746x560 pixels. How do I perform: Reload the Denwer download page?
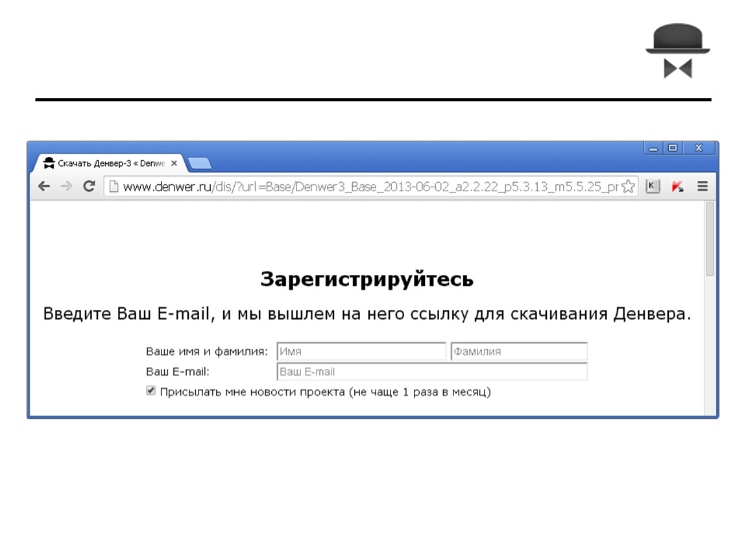coord(89,187)
